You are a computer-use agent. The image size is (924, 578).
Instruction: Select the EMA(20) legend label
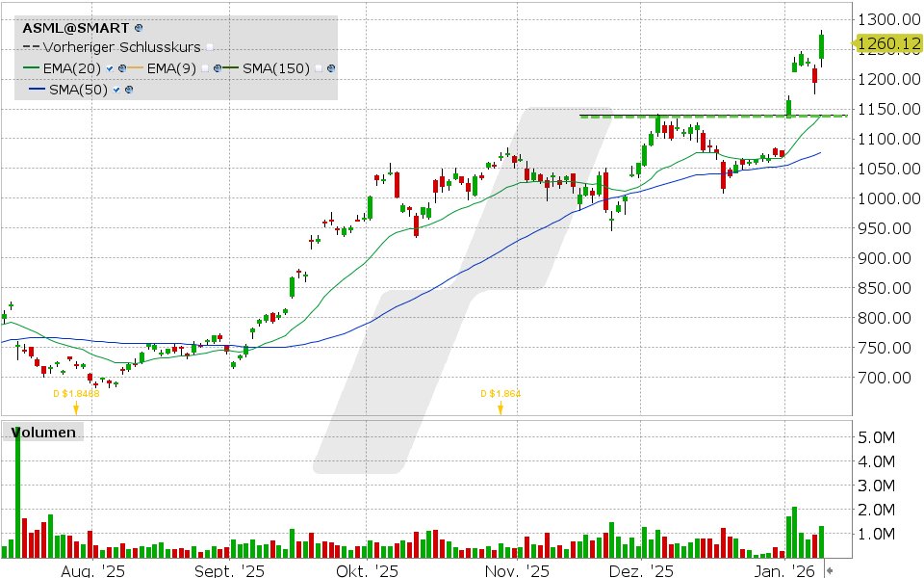click(x=70, y=67)
